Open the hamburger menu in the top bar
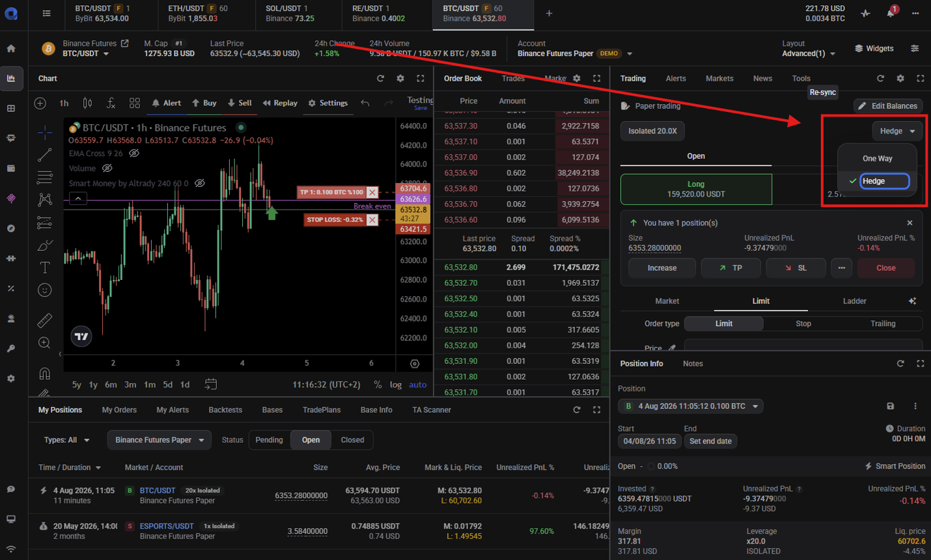 click(46, 13)
